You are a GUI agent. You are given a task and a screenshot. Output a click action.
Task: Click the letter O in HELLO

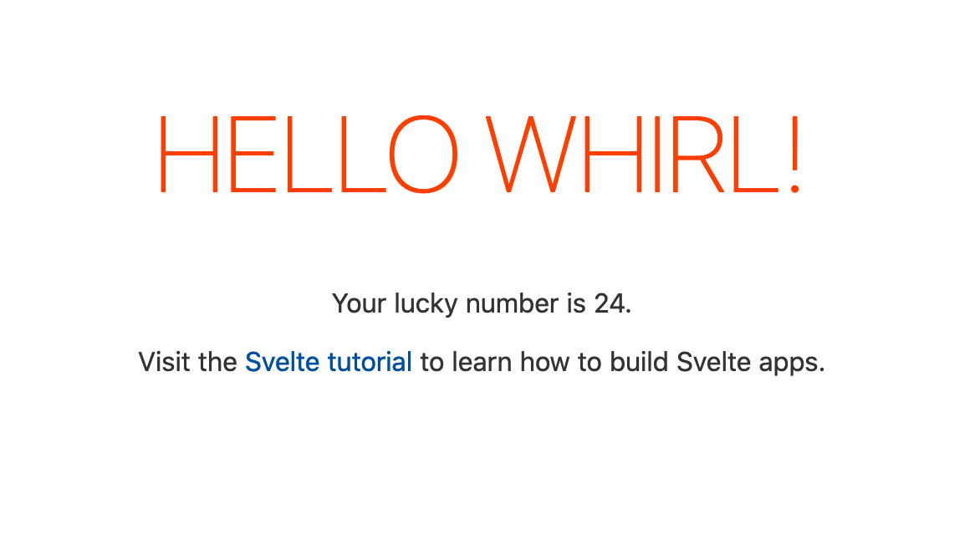pyautogui.click(x=423, y=155)
